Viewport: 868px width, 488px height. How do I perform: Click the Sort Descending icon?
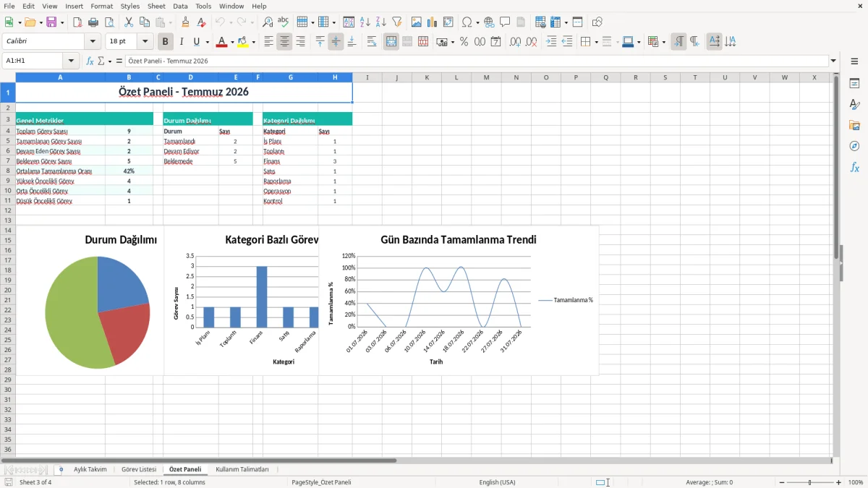click(x=381, y=22)
